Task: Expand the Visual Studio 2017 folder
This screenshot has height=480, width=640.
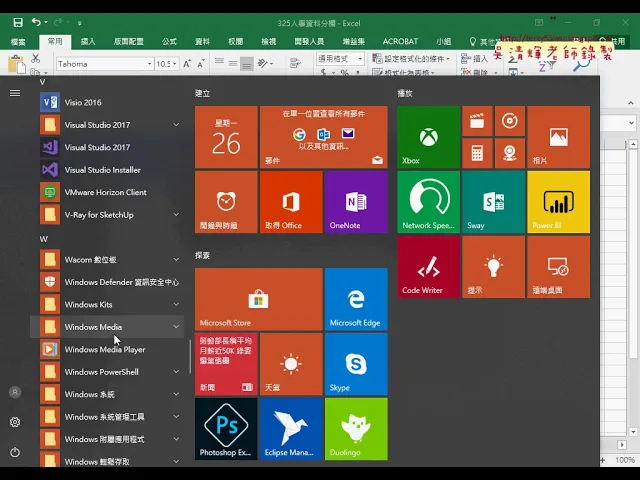Action: coord(176,125)
